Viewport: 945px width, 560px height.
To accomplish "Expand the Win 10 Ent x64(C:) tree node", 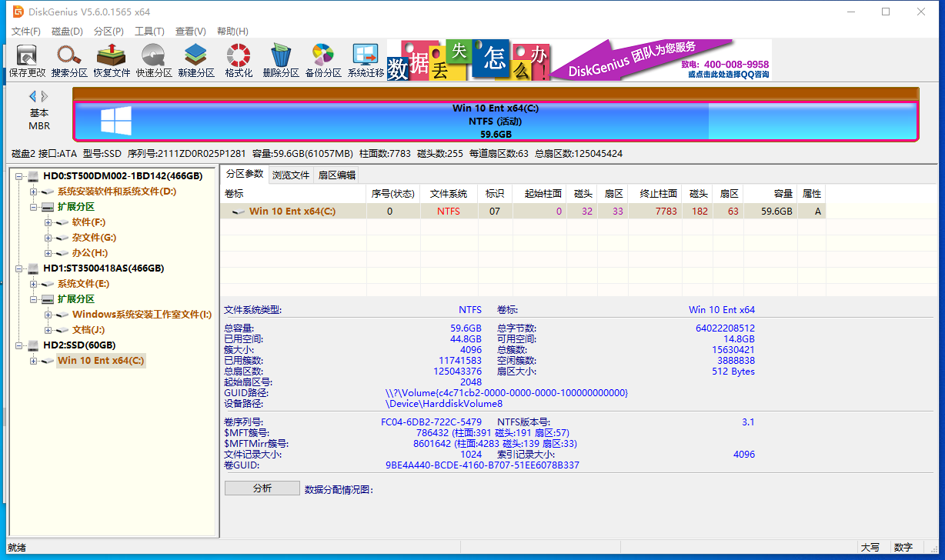I will 33,361.
